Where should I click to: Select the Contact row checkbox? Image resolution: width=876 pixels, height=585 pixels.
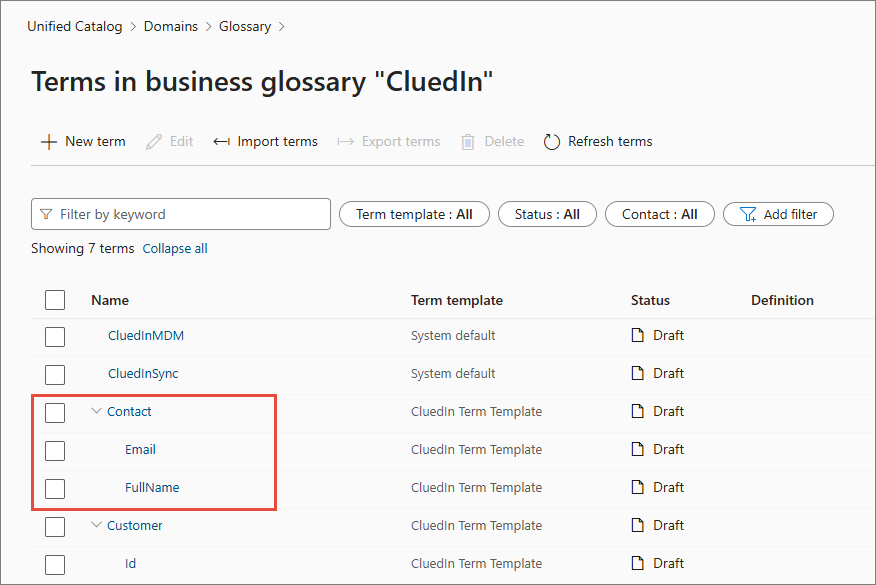(55, 413)
